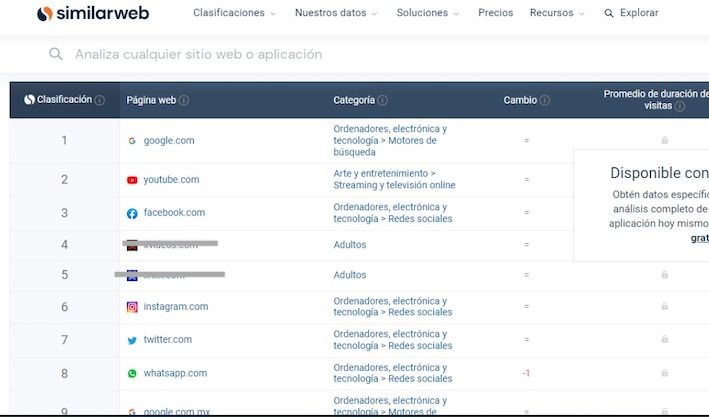Expand the Nuestros datos dropdown menu
The image size is (709, 417).
pos(336,13)
